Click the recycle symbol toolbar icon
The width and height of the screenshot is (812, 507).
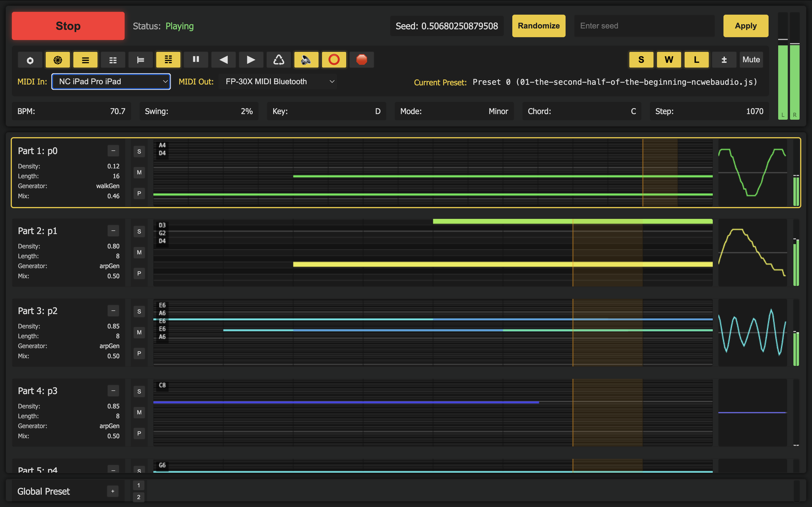click(x=279, y=60)
